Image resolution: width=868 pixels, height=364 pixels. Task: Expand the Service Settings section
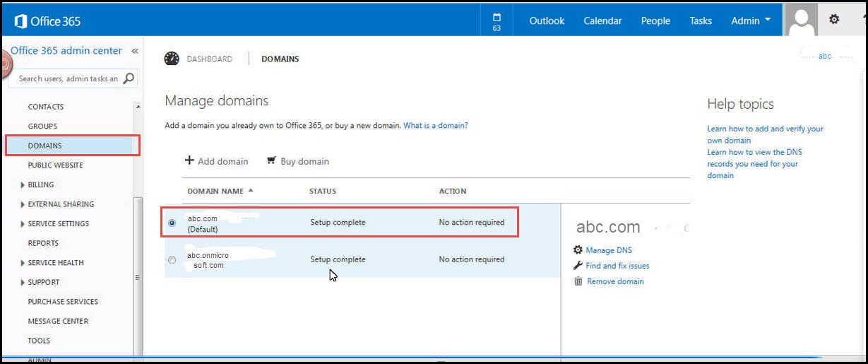coord(23,224)
